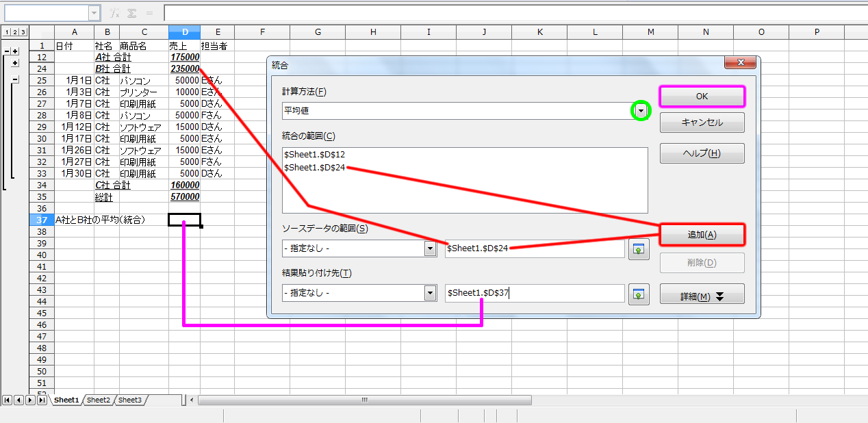Expand the collapsed group at row 24
Image resolution: width=868 pixels, height=423 pixels.
click(x=15, y=63)
